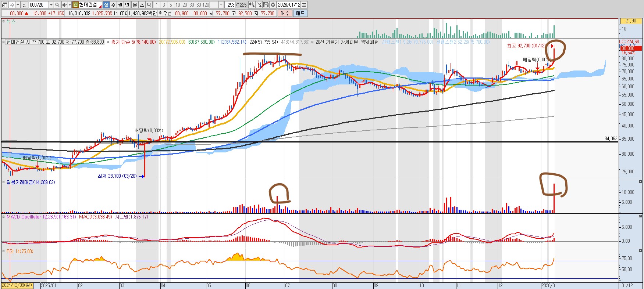This screenshot has height=289, width=644.
Task: Click the chart layout icon at top-left
Action: pyautogui.click(x=4, y=5)
